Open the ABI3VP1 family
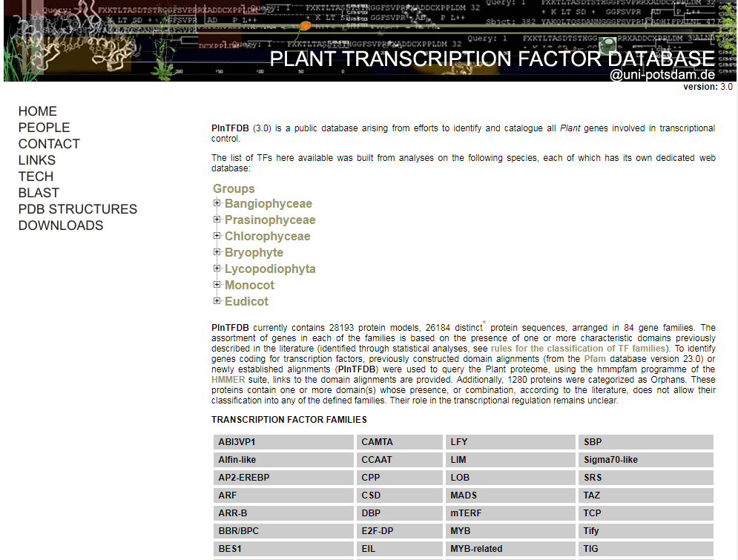Image resolution: width=738 pixels, height=560 pixels. click(283, 442)
